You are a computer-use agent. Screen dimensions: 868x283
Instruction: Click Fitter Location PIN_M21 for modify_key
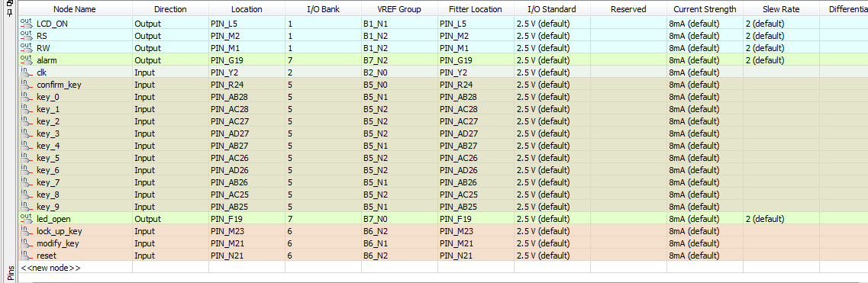pyautogui.click(x=476, y=243)
